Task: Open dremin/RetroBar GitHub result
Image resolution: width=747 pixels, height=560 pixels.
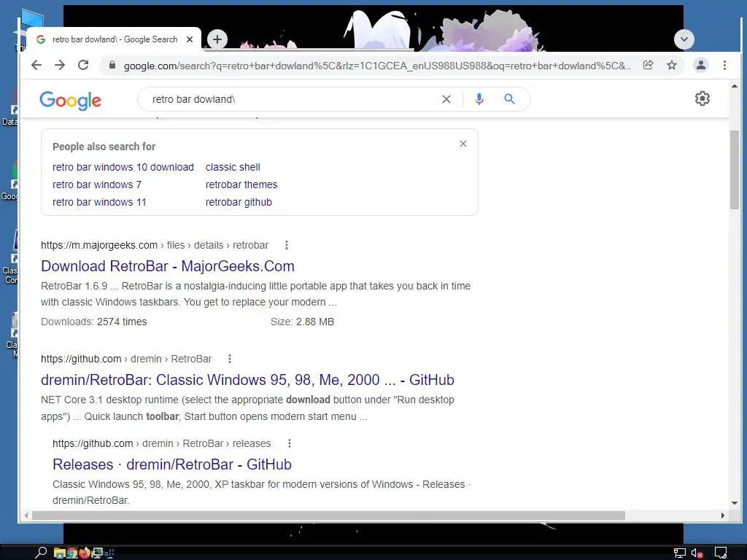Action: (247, 380)
